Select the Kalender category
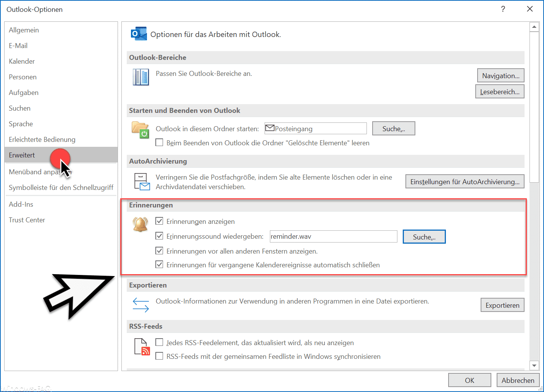Screen dimensions: 544x392 pyautogui.click(x=61, y=61)
